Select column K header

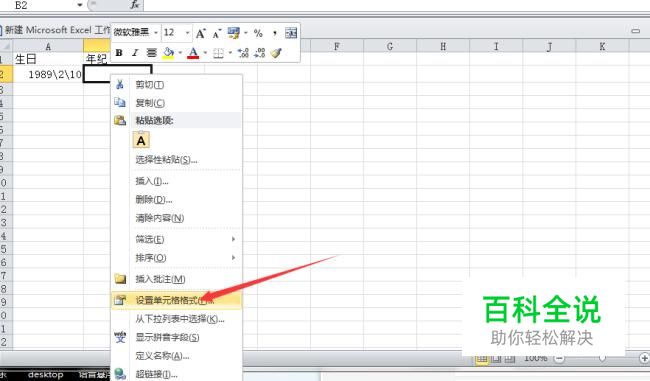(602, 46)
